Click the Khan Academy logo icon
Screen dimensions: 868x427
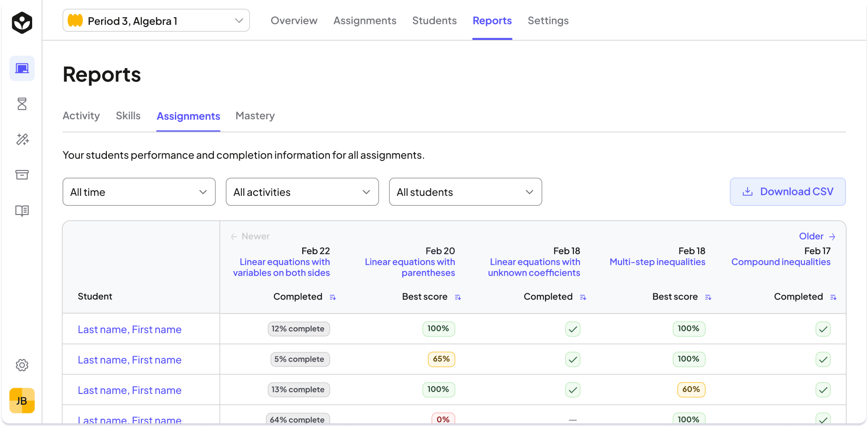[22, 23]
